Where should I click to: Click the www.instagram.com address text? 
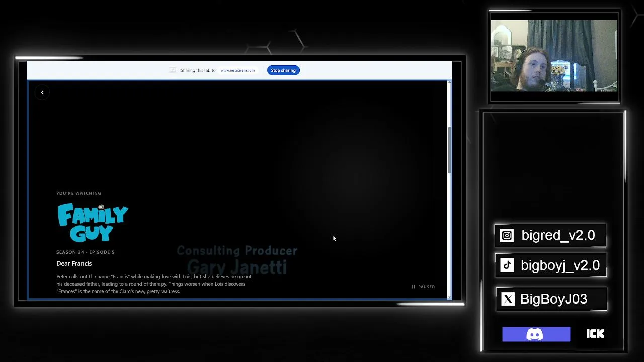click(237, 70)
